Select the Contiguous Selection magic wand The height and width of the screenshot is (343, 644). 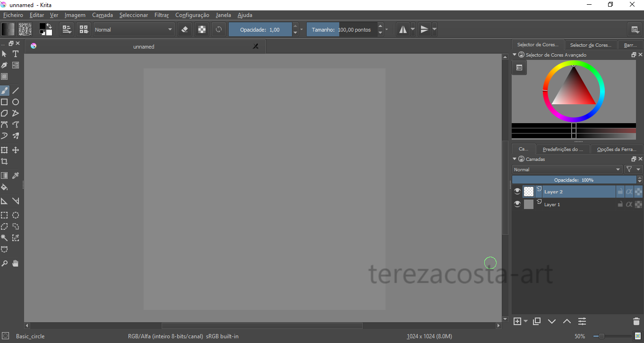[x=4, y=238]
